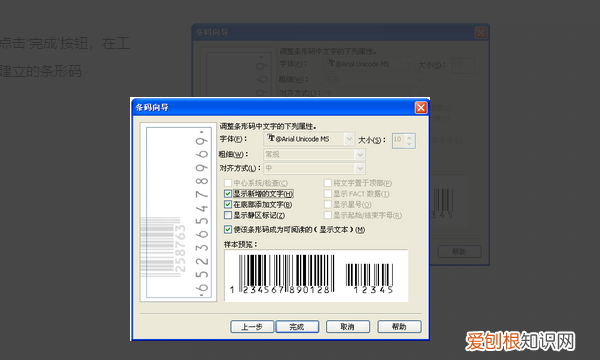Increase 大小 value with up arrow
The image size is (600, 360).
(x=409, y=137)
